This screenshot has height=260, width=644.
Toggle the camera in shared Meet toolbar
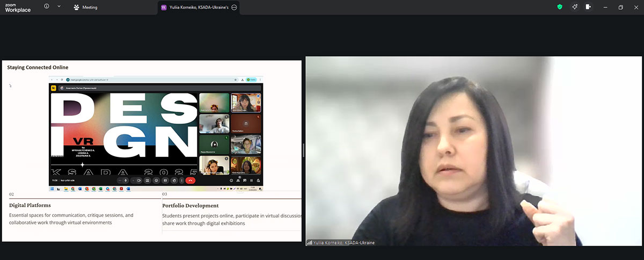(138, 180)
